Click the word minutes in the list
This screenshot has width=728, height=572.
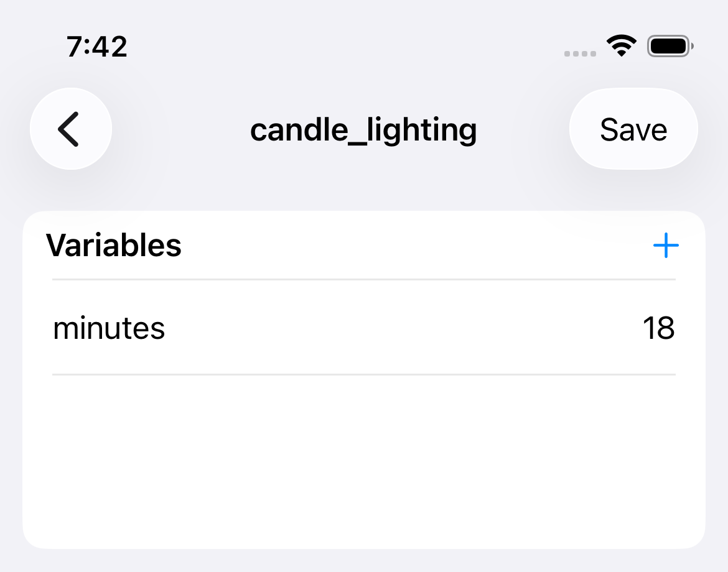[x=109, y=328]
